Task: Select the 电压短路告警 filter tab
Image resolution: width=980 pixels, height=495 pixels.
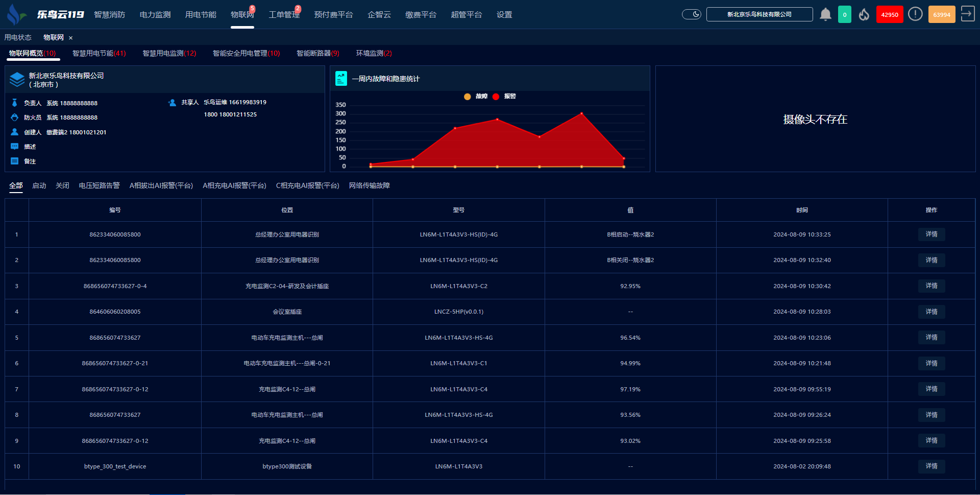Action: pos(99,185)
